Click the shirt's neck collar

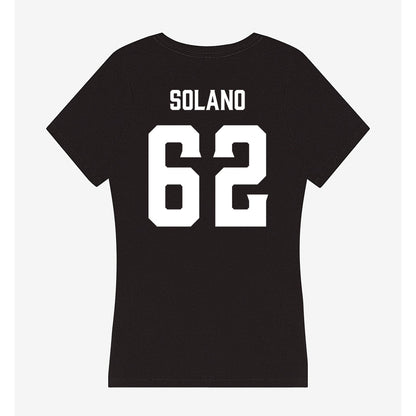[x=208, y=43]
